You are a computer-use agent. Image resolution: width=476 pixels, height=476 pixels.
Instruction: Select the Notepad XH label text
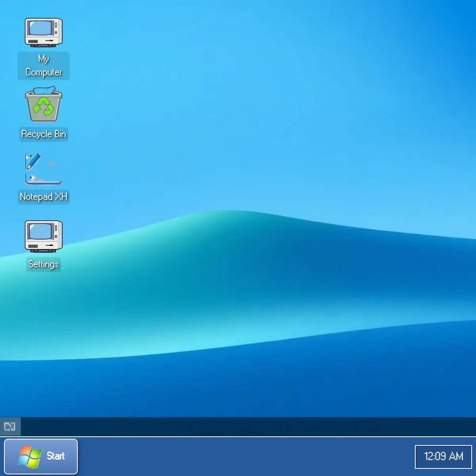44,196
